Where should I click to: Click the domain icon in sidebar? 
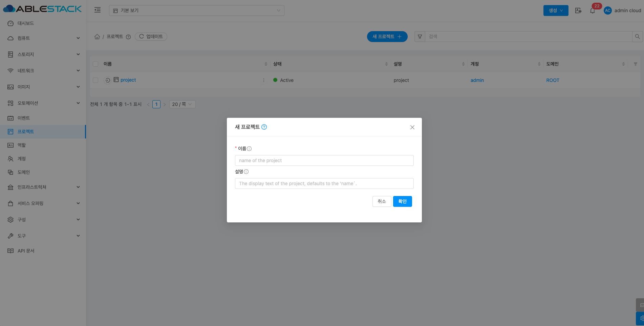click(10, 172)
